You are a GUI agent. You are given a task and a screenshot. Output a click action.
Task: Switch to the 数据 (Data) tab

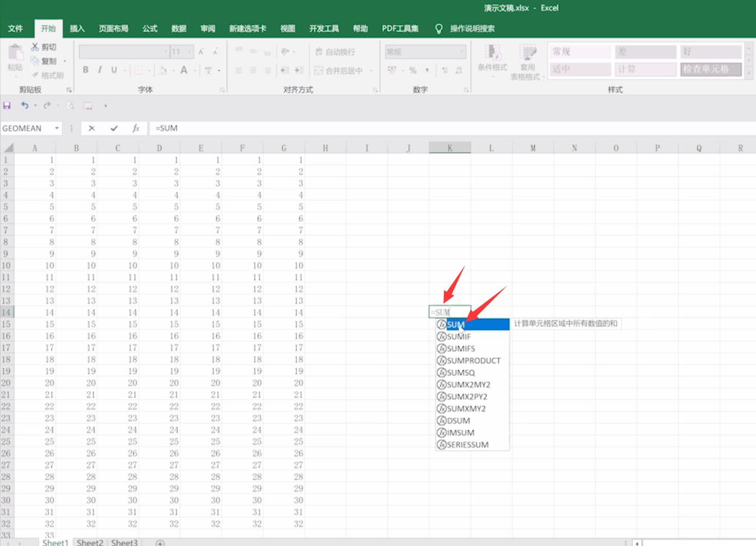pyautogui.click(x=179, y=28)
